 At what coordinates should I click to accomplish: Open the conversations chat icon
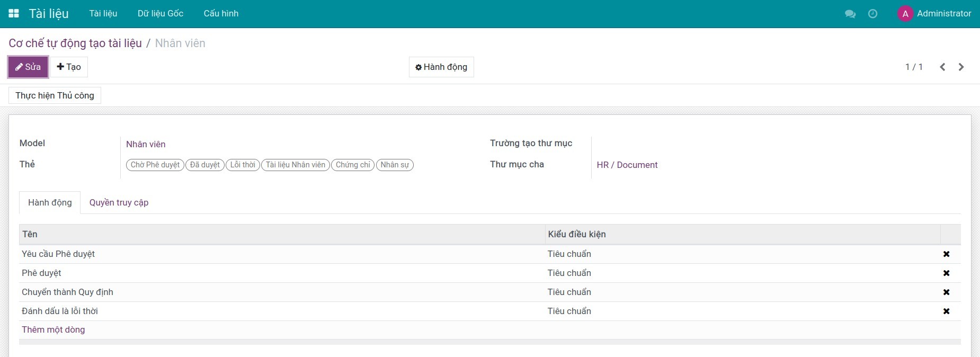[x=850, y=14]
